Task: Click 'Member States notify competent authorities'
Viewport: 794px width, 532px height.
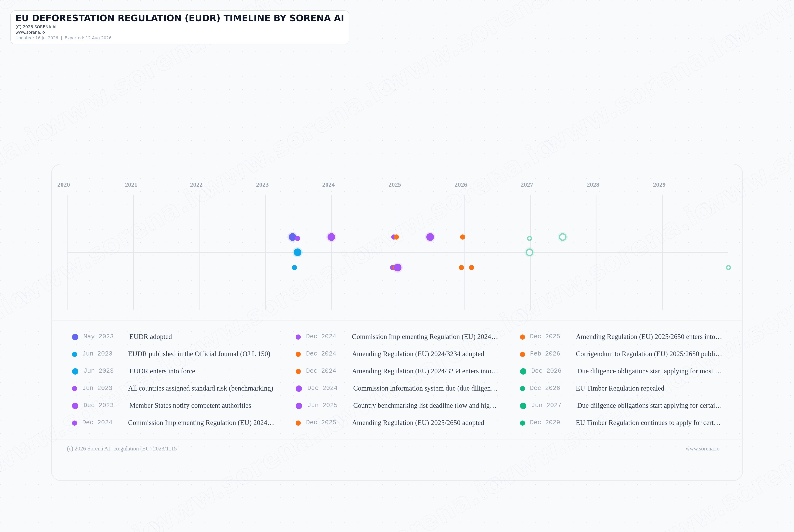Action: [x=190, y=405]
